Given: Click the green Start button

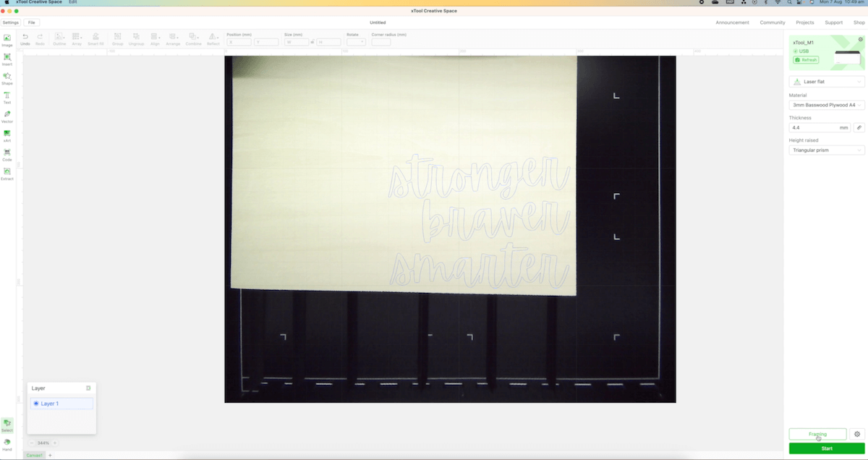Looking at the screenshot, I should pos(827,448).
